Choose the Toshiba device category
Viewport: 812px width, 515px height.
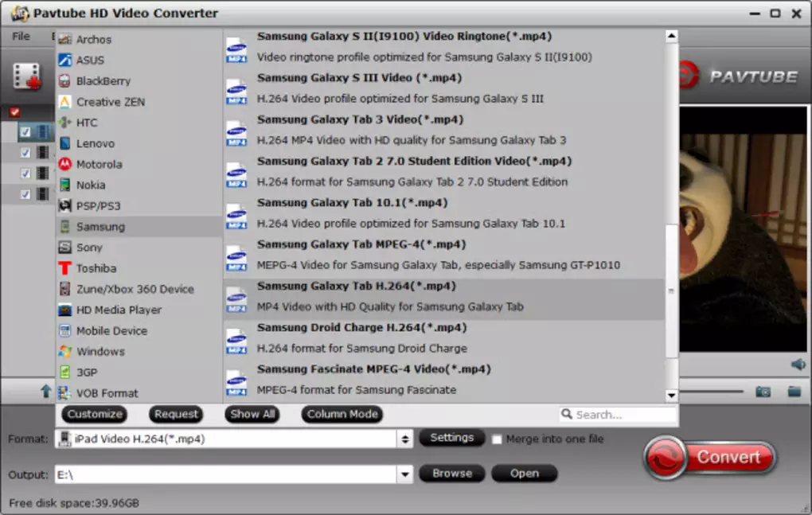96,268
